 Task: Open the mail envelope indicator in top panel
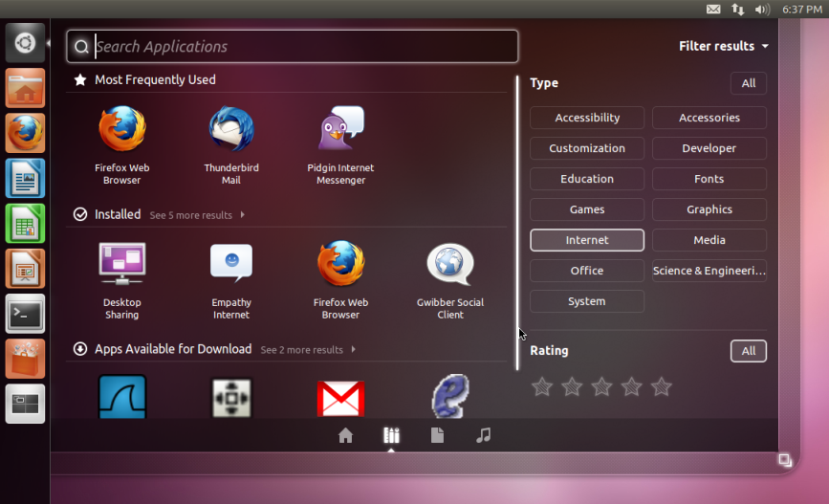[713, 9]
